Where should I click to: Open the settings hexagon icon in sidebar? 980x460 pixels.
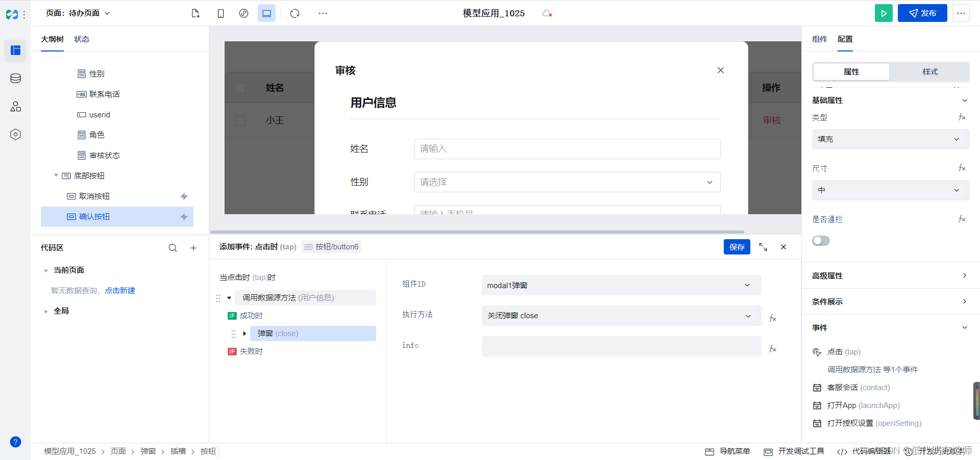pyautogui.click(x=15, y=134)
